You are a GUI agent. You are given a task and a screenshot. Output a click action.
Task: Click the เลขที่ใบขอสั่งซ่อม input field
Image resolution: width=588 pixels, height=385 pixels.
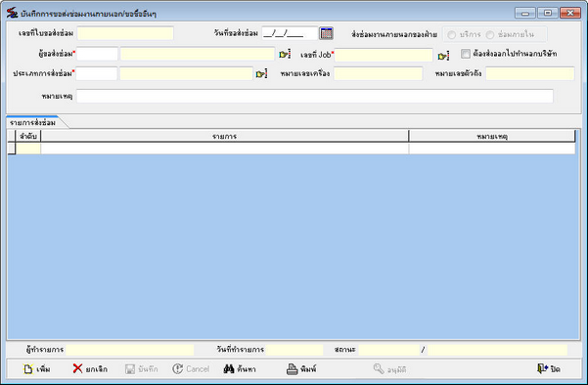point(125,33)
